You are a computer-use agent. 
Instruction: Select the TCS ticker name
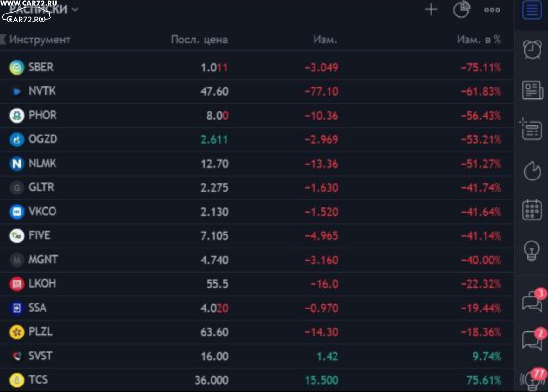[x=38, y=380]
